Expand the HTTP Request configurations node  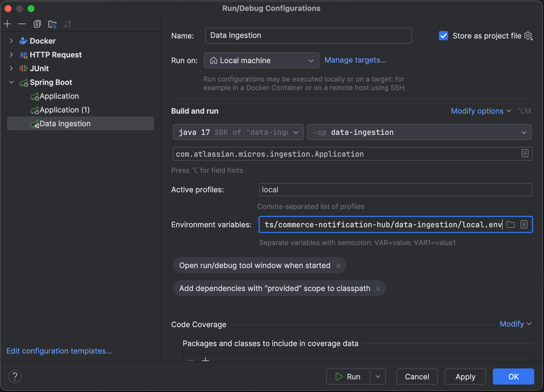click(x=11, y=55)
